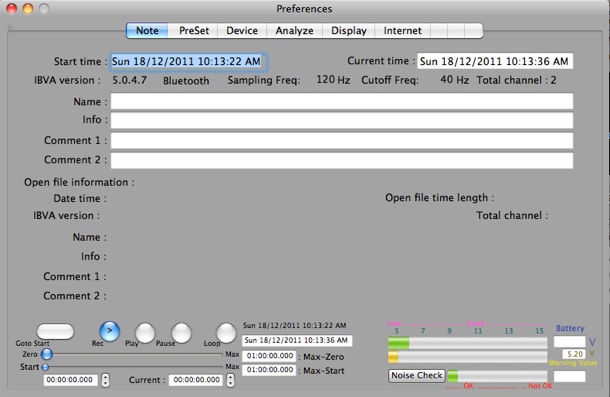Click the empty noise value field
Screen dimensions: 610x397
coord(570,376)
